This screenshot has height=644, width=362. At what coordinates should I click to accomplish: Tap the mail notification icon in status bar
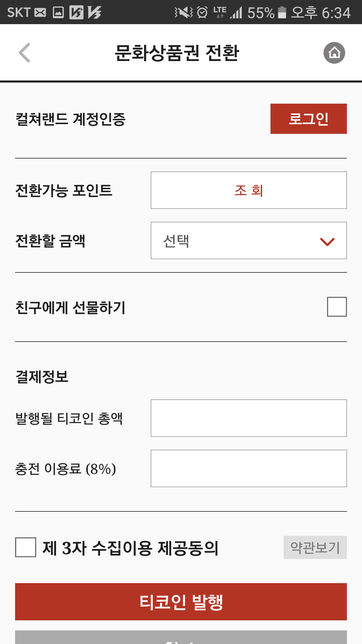tap(40, 12)
